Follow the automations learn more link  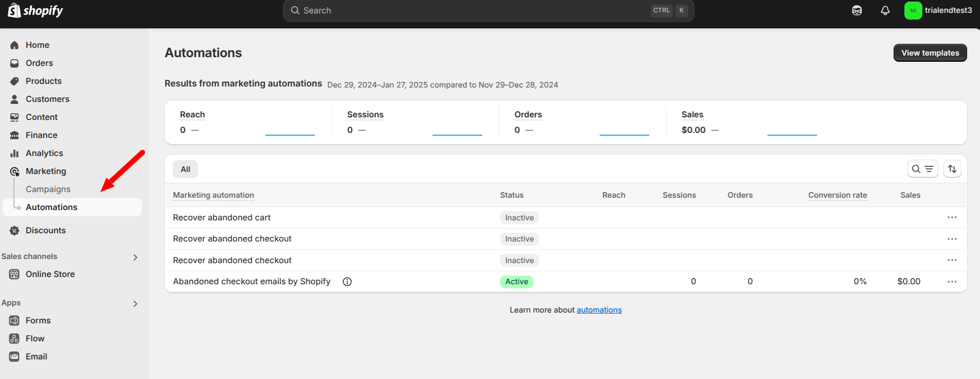(x=599, y=310)
